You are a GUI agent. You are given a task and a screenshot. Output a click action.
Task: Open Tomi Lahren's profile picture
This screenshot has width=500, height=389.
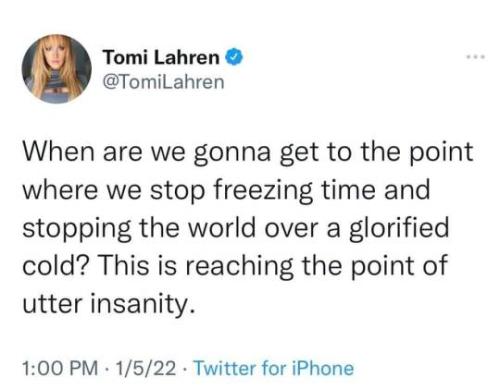click(x=57, y=69)
